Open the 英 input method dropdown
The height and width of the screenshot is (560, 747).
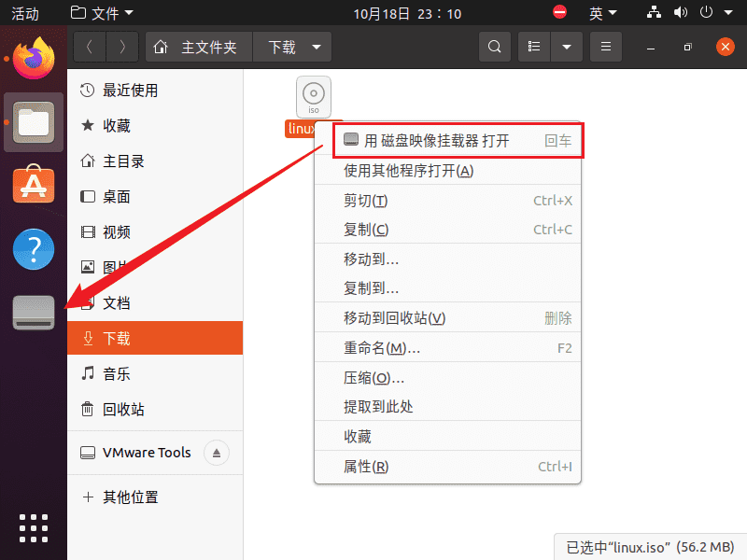(x=602, y=13)
